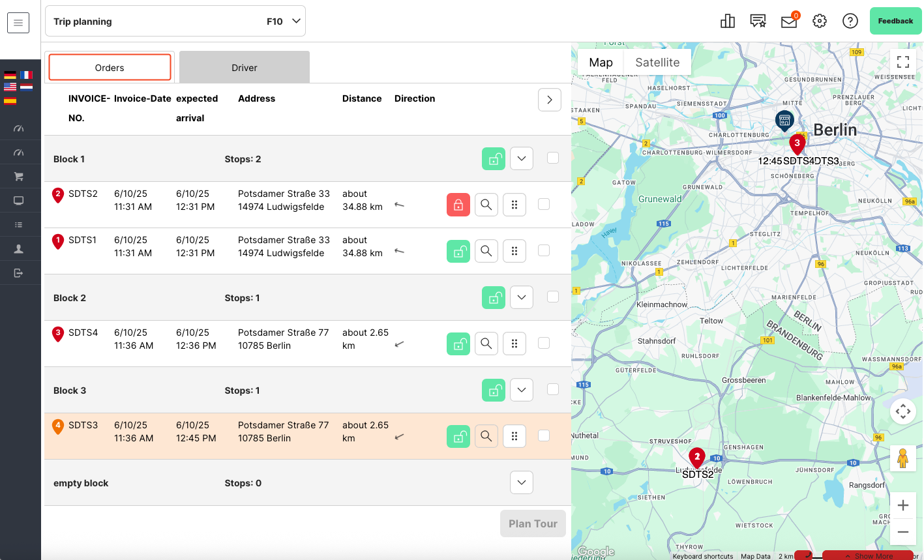The width and height of the screenshot is (924, 560).
Task: Open the settings gear
Action: 820,21
